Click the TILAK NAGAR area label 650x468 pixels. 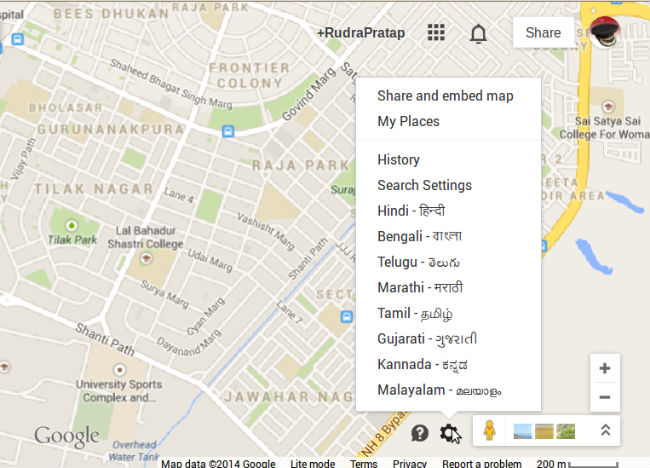tap(94, 189)
